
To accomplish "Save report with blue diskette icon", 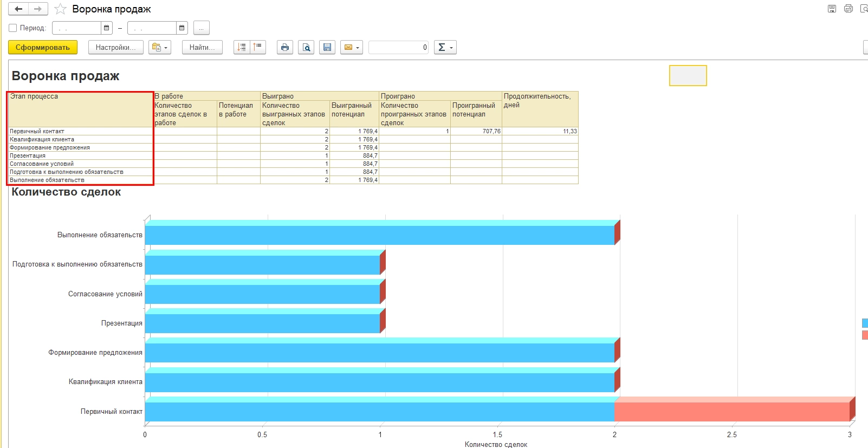I will 327,48.
